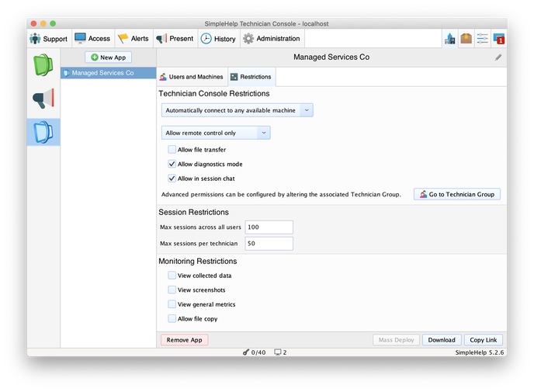534x392 pixels.
Task: Click Go to Technician Group button
Action: [457, 194]
